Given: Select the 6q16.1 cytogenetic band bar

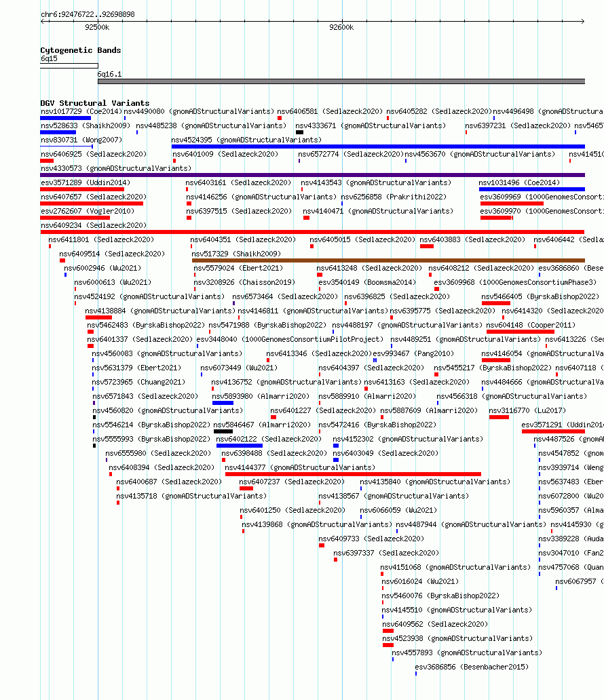Looking at the screenshot, I should click(341, 81).
